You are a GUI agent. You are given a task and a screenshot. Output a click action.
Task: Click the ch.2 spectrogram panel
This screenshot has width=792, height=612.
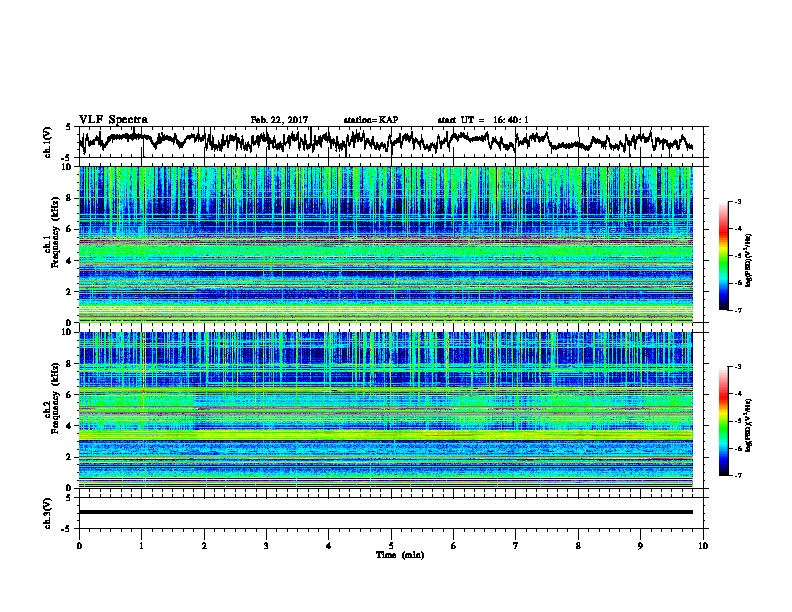pos(386,410)
